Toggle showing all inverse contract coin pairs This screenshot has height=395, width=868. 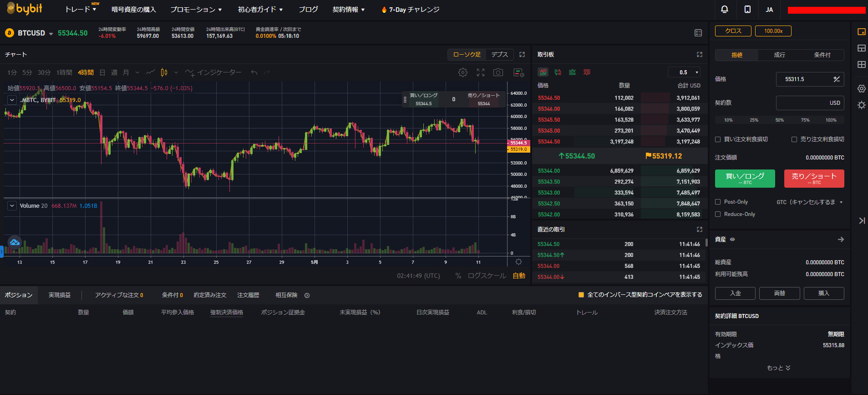click(x=581, y=295)
